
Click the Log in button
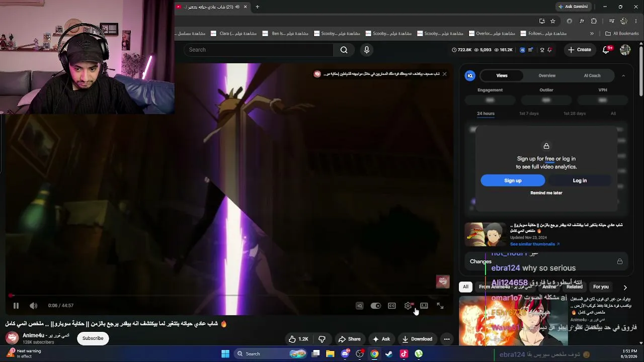tap(580, 180)
